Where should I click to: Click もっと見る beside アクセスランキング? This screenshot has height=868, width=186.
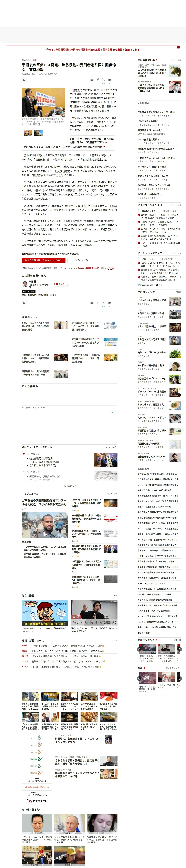[176, 205]
